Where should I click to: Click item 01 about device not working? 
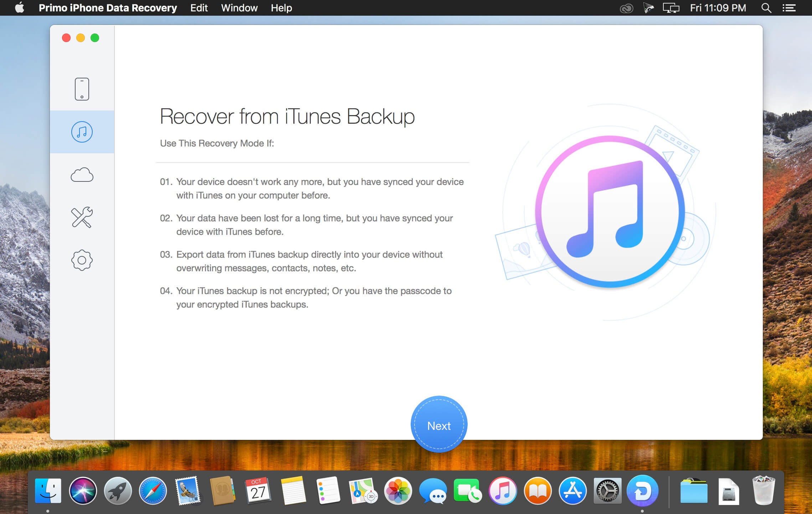pos(312,189)
